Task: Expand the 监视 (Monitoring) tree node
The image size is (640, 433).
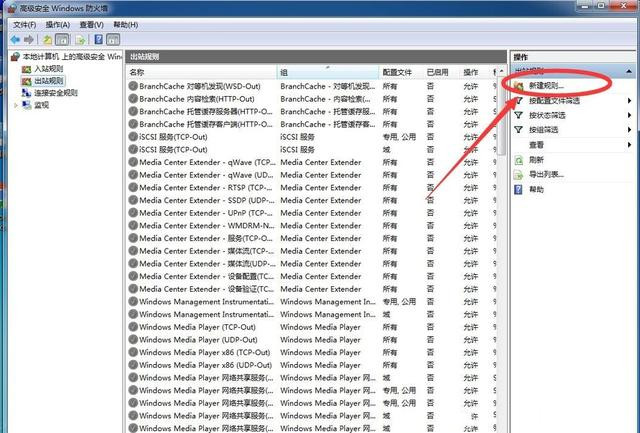Action: 14,105
